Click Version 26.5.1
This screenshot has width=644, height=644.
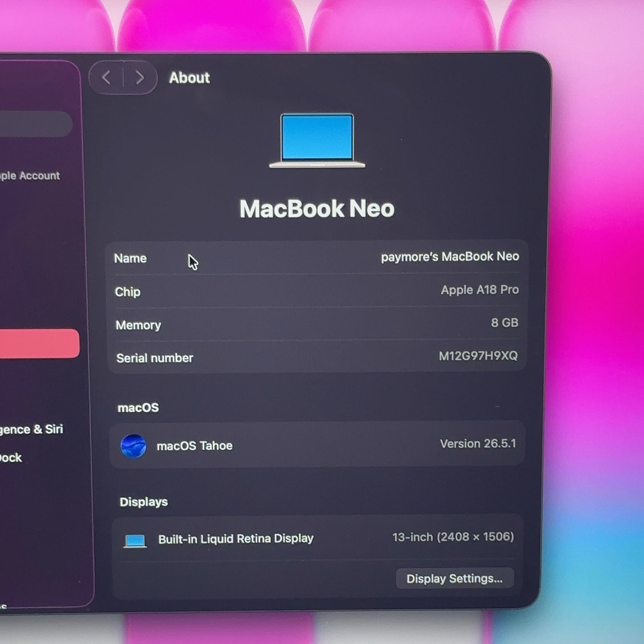[478, 444]
